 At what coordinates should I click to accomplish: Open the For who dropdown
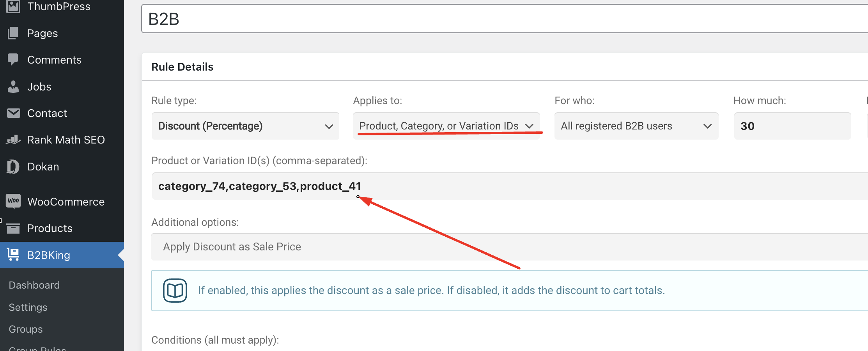click(x=636, y=126)
